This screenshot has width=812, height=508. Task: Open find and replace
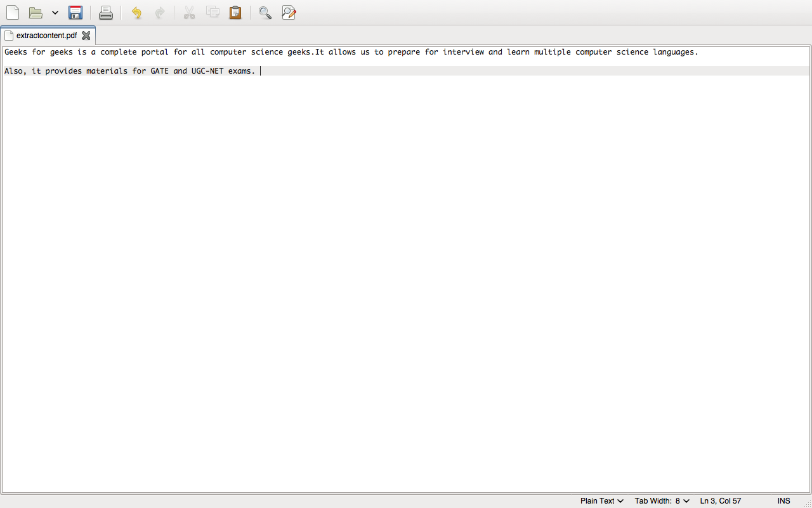pyautogui.click(x=289, y=13)
